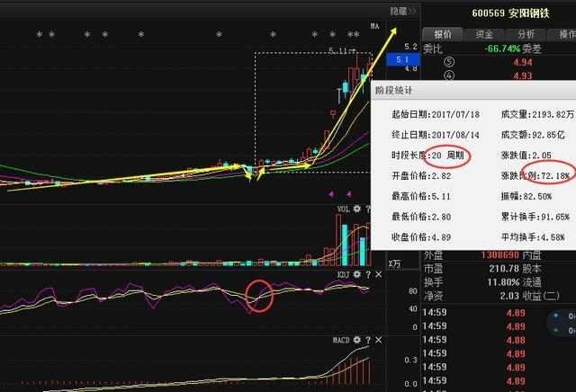Click 开盘价格:2.82 in statistics
The width and height of the screenshot is (576, 392).
pyautogui.click(x=421, y=176)
